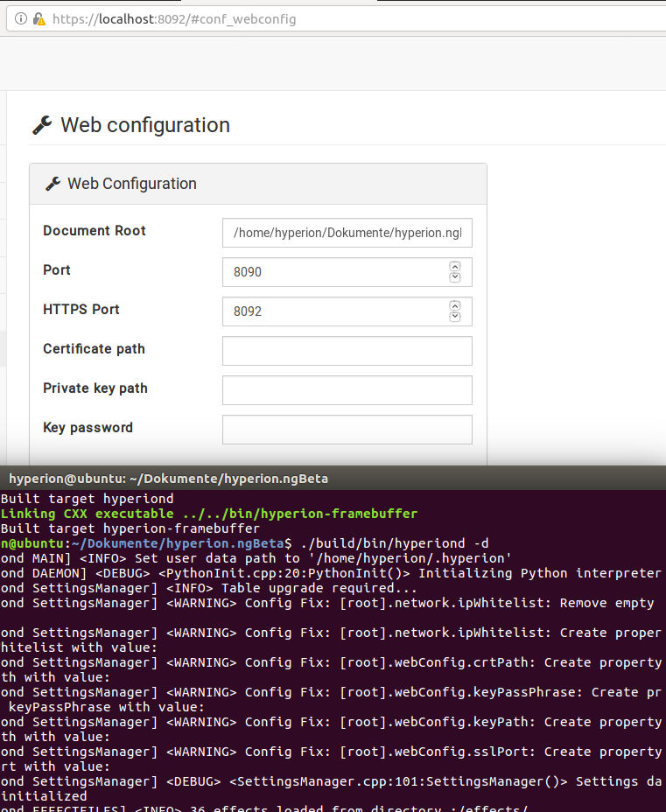Viewport: 666px width, 812px height.
Task: Click the insecure connection lock warning icon
Action: [x=39, y=19]
